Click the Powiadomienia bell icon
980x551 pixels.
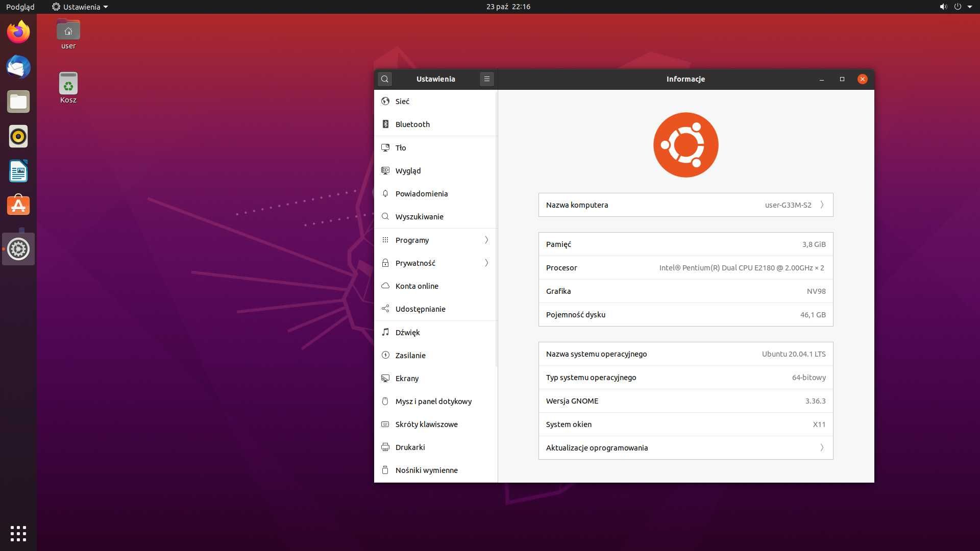[385, 193]
